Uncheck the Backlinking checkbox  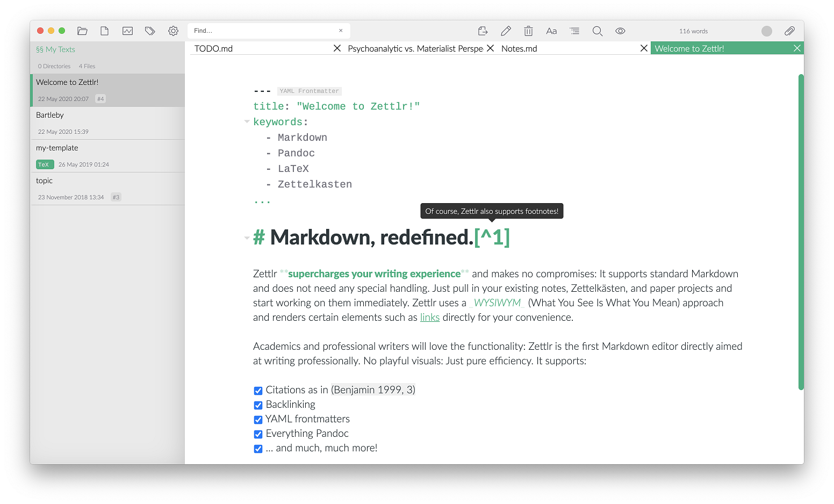point(258,405)
